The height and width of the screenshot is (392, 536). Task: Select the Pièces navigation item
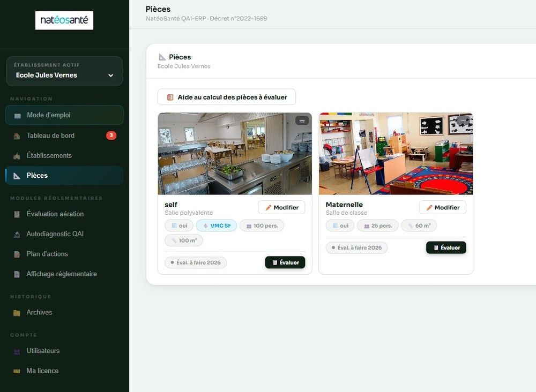tap(64, 176)
